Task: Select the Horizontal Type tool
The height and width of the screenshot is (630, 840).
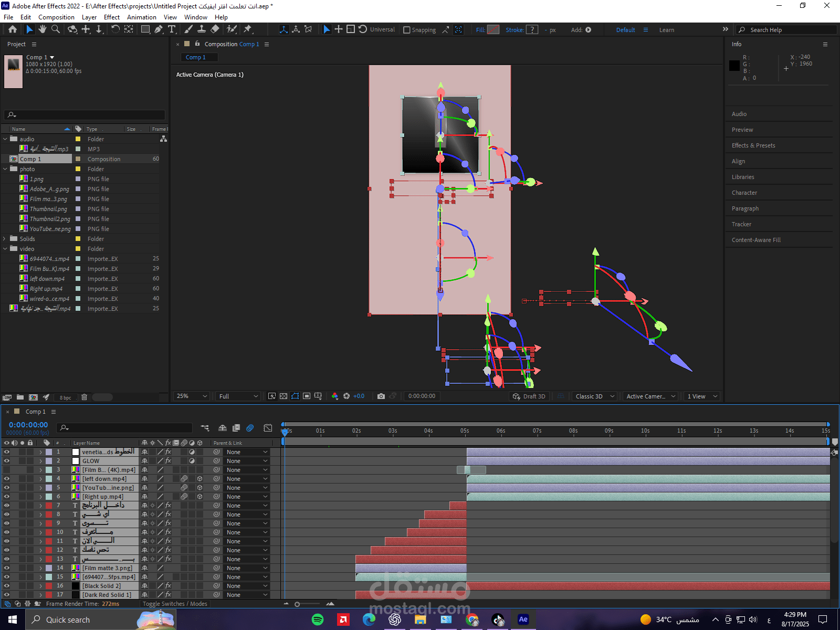Action: pos(172,29)
